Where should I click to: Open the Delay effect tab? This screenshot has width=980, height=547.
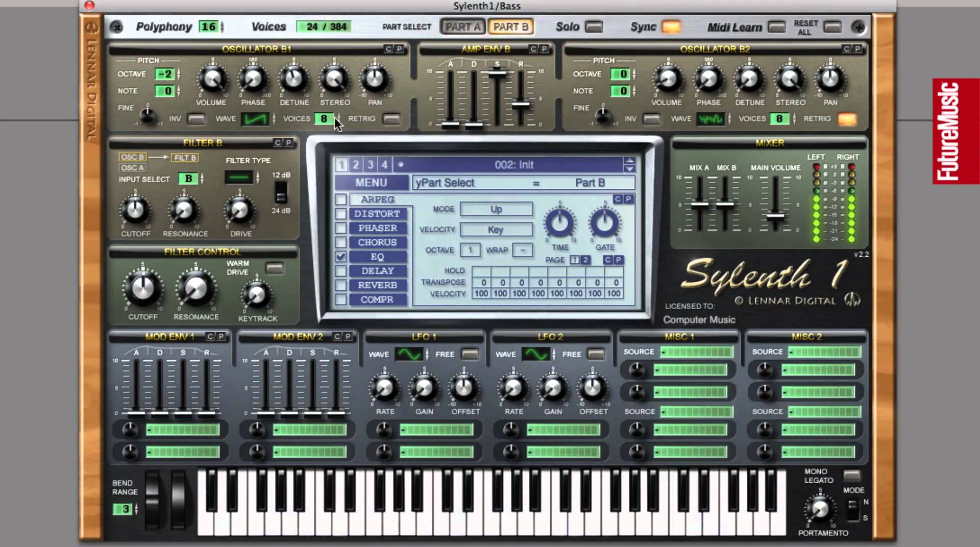(x=377, y=271)
